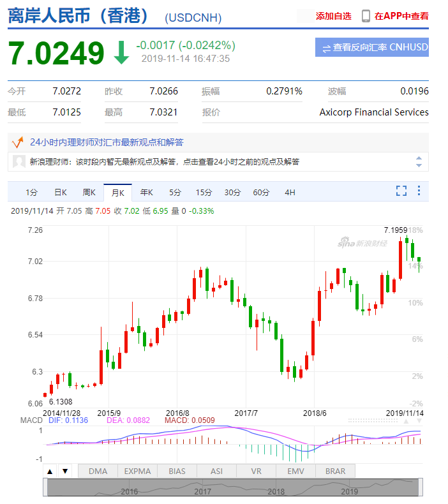The height and width of the screenshot is (504, 448).
Task: Open the chart's three-dot more options menu
Action: [419, 191]
